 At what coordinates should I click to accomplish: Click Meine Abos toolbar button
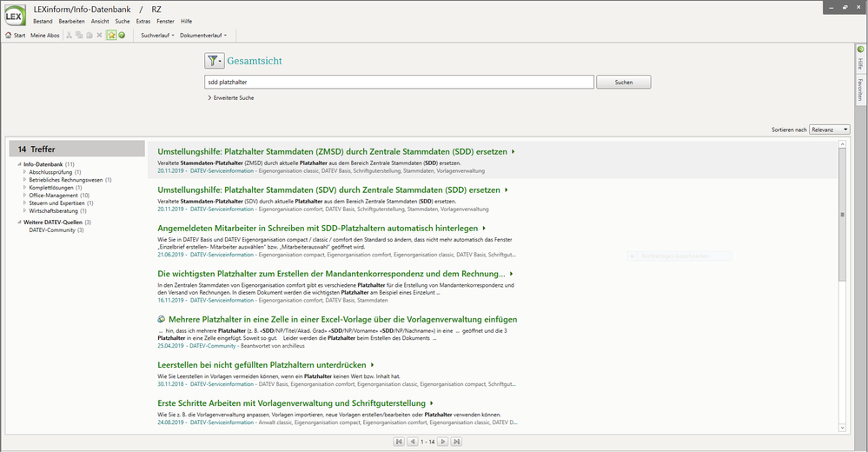[45, 35]
